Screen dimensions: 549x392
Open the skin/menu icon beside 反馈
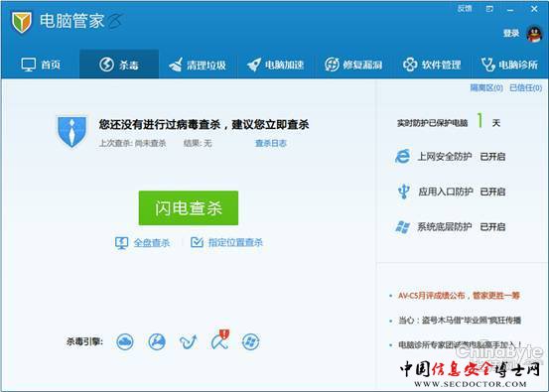pos(489,9)
